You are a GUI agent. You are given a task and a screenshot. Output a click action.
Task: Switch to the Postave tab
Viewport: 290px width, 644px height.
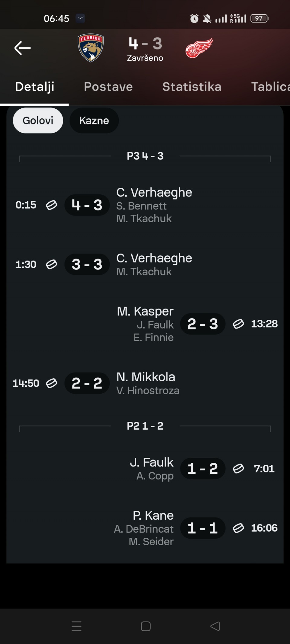(108, 87)
